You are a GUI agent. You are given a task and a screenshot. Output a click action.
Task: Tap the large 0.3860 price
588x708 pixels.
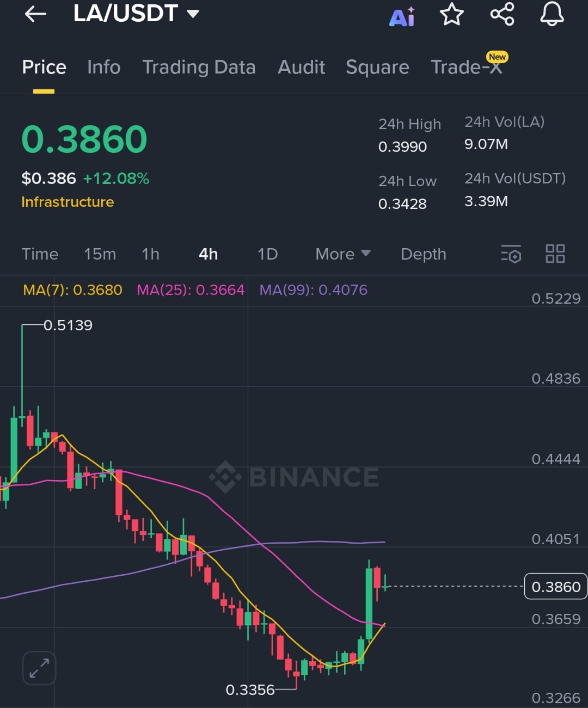(84, 139)
